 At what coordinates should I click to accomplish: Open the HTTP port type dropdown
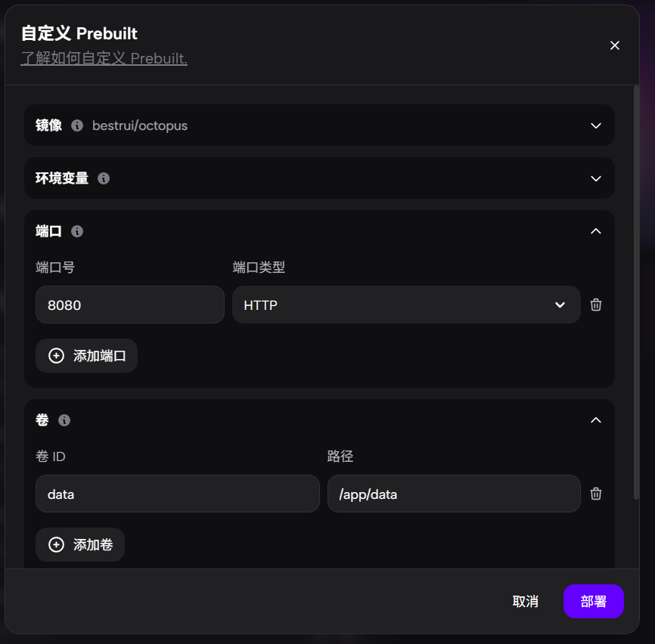[406, 305]
